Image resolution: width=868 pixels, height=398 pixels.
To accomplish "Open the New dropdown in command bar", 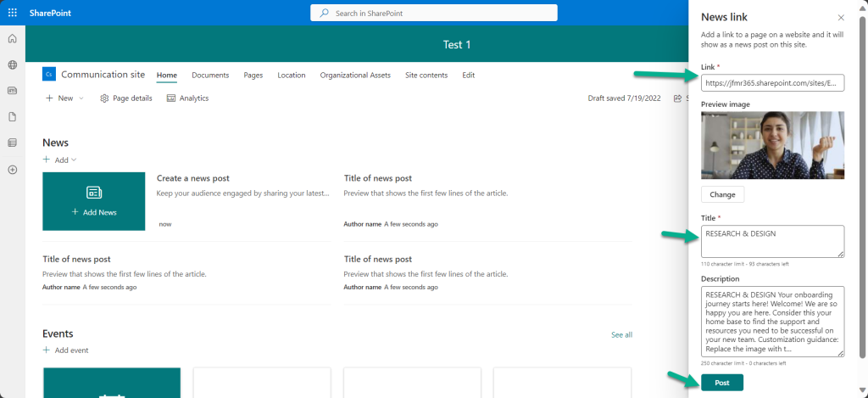I will (x=64, y=98).
